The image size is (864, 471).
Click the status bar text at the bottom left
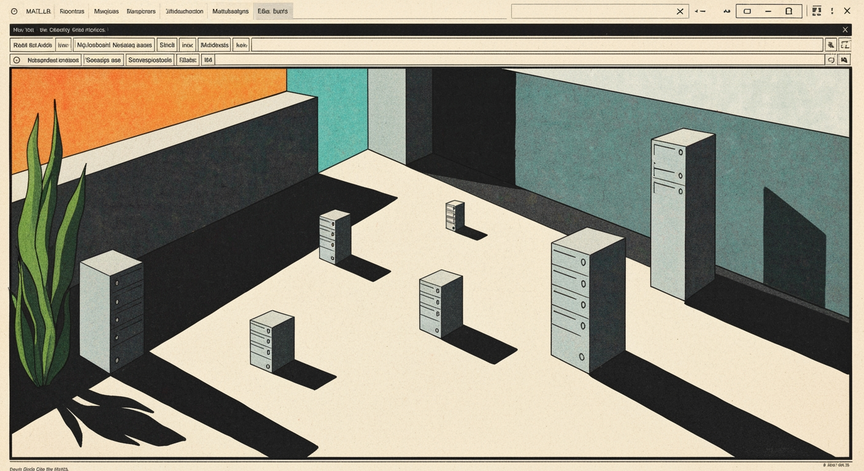tap(39, 468)
